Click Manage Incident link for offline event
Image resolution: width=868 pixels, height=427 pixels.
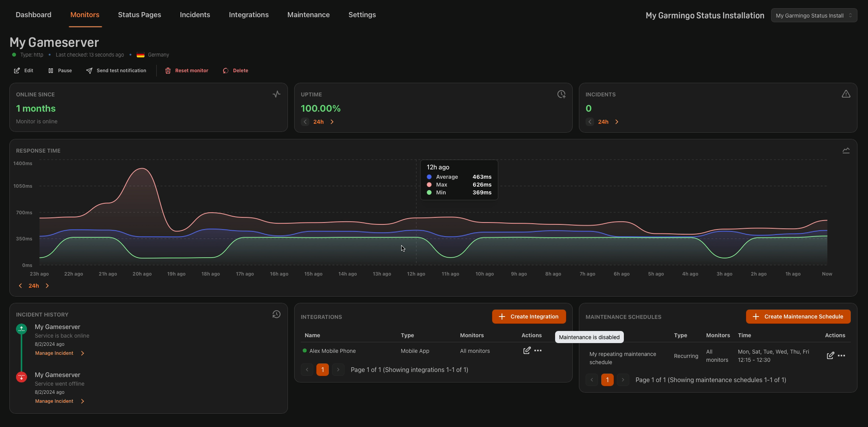[54, 401]
